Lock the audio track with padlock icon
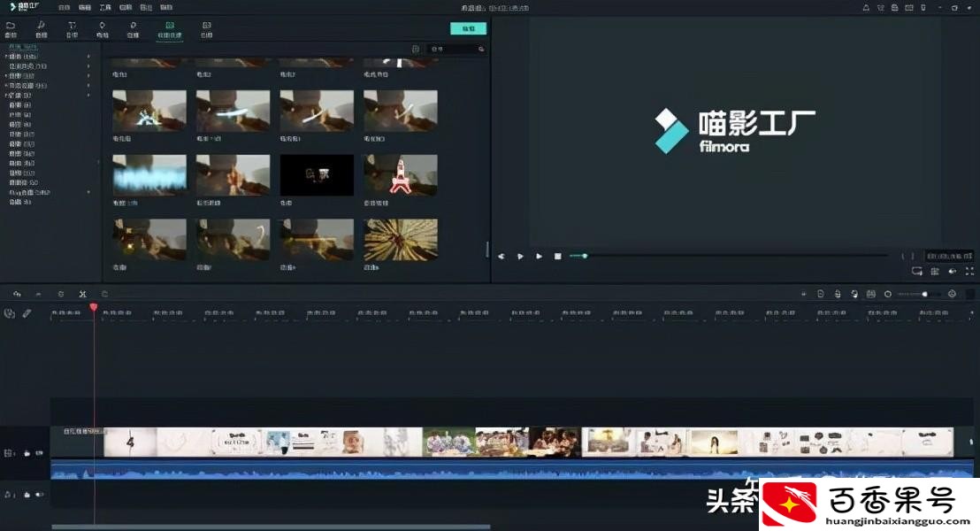Viewport: 980px width, 531px height. click(x=27, y=495)
